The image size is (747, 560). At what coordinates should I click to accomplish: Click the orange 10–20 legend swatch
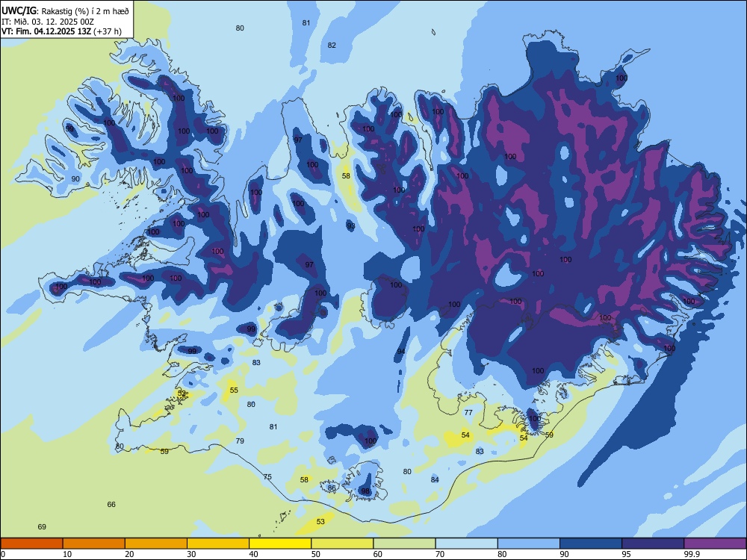point(94,544)
